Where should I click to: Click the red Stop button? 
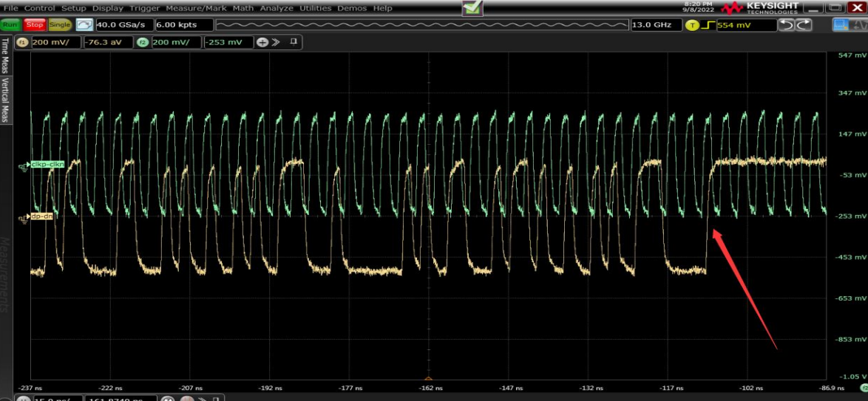34,24
